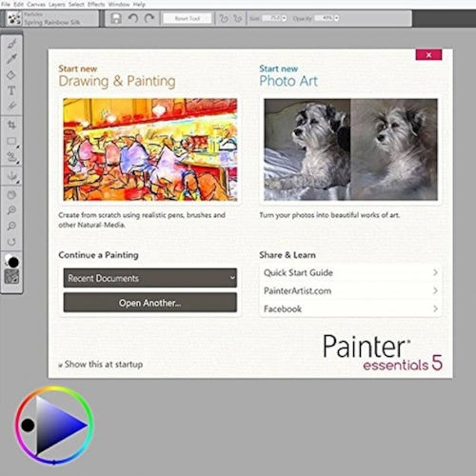Image resolution: width=476 pixels, height=476 pixels.
Task: Open the Effects menu
Action: [96, 5]
